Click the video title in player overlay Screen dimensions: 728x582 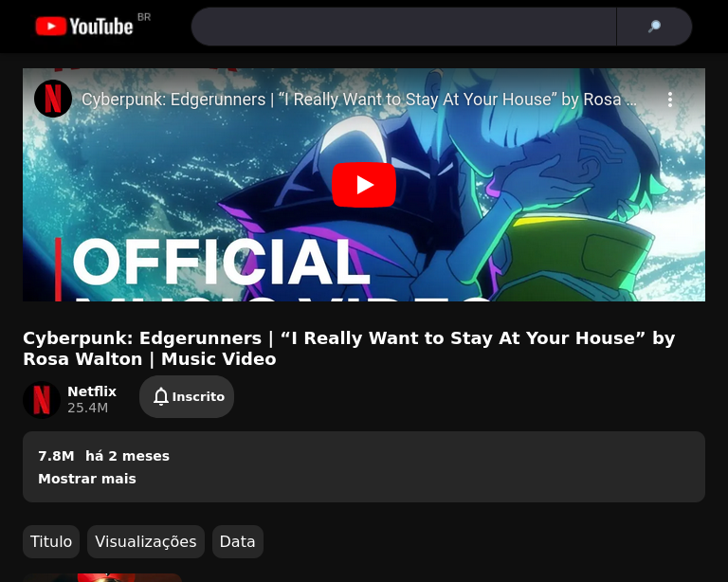(x=359, y=100)
